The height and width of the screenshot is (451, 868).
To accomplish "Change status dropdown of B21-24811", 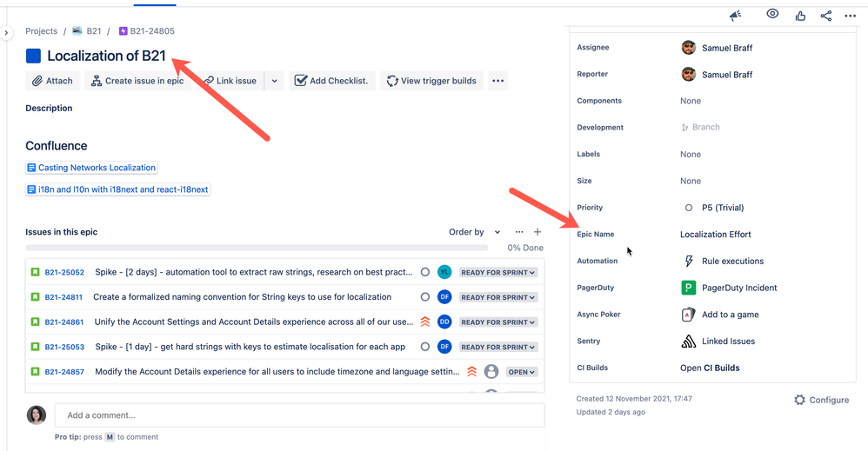I will pyautogui.click(x=498, y=298).
